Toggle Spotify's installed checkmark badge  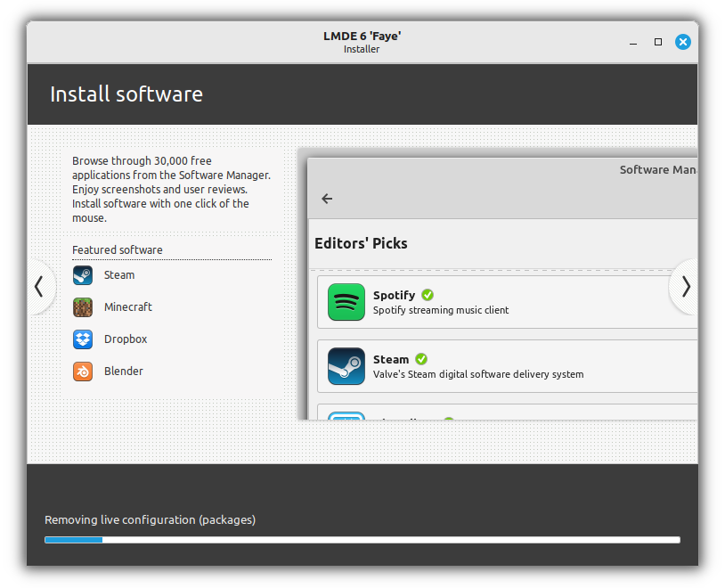[x=427, y=295]
